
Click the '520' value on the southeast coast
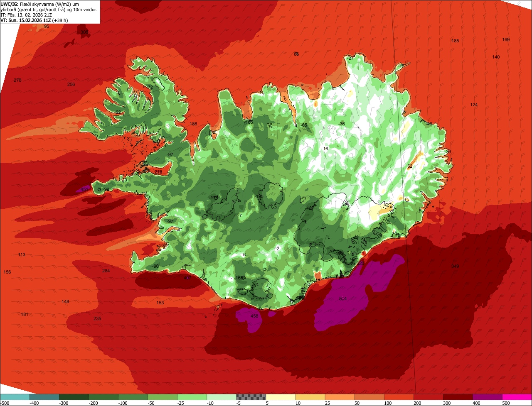tap(360, 263)
